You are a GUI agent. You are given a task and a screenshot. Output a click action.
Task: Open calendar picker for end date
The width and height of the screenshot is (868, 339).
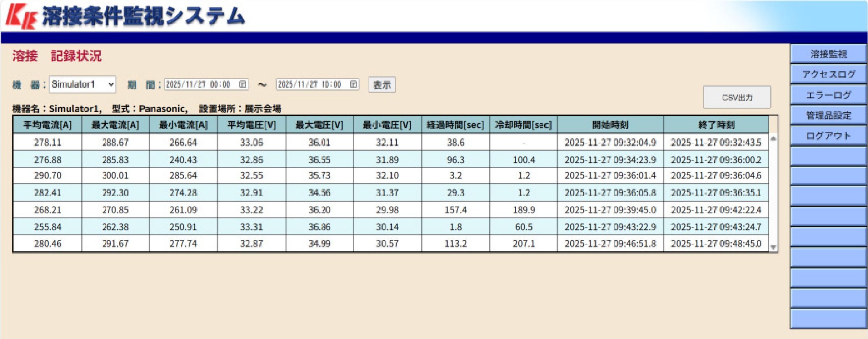(354, 84)
